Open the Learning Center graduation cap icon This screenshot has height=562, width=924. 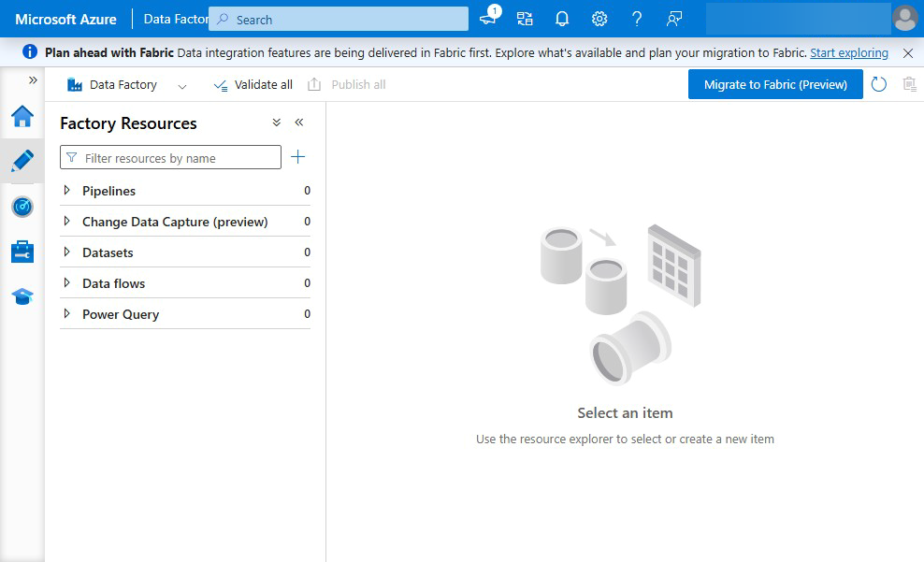point(22,296)
